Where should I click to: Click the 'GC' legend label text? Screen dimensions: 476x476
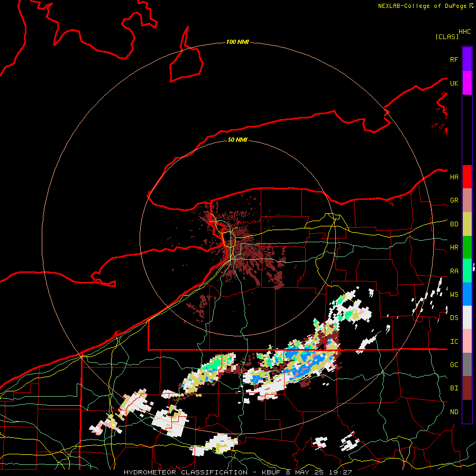pyautogui.click(x=454, y=365)
